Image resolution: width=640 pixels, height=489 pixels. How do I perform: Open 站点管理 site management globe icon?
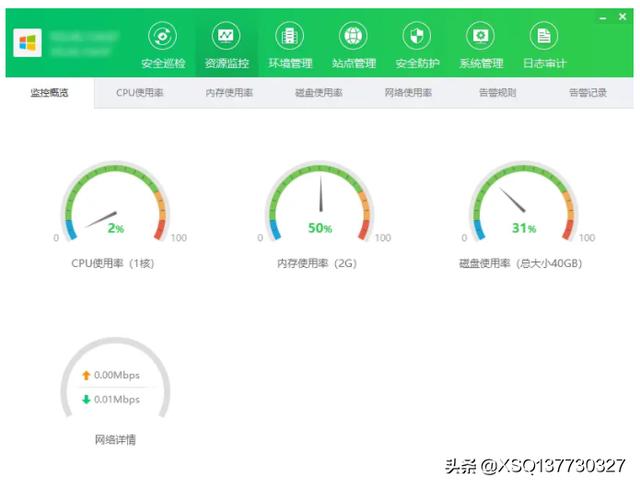[x=353, y=36]
